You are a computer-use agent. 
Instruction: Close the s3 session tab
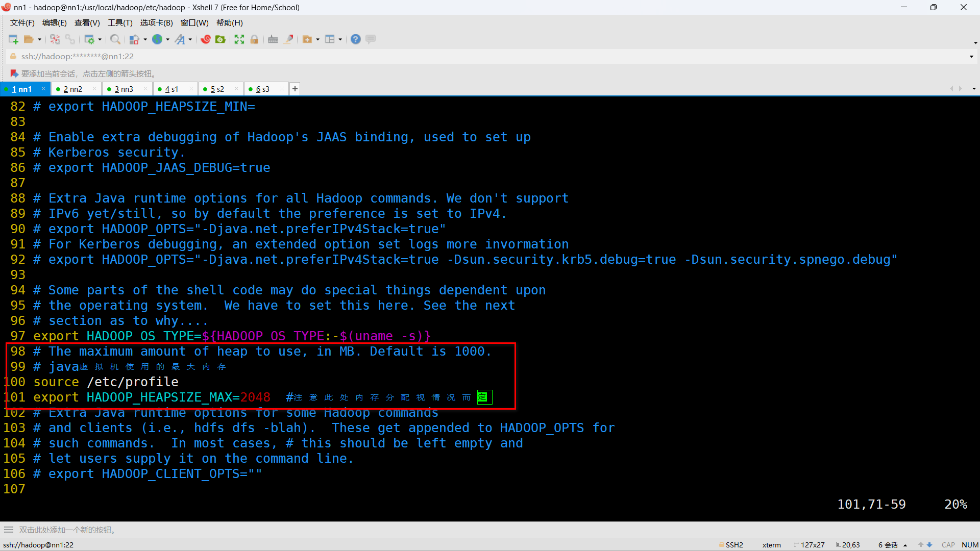282,89
